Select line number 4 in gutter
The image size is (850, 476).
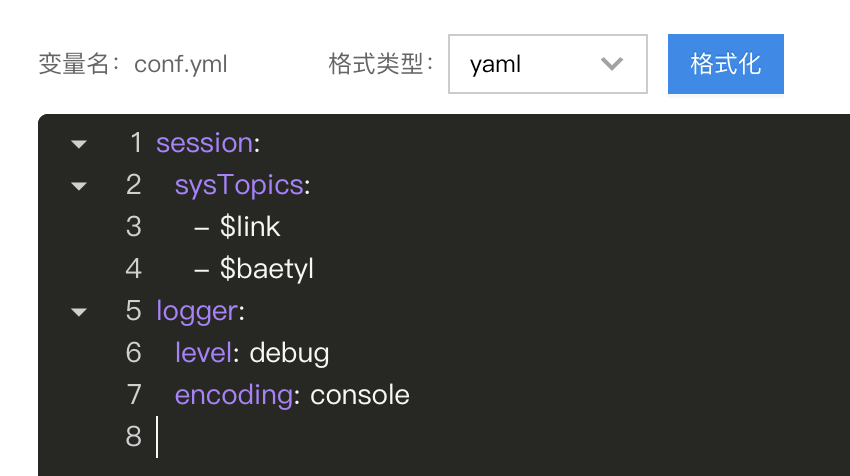click(x=134, y=269)
